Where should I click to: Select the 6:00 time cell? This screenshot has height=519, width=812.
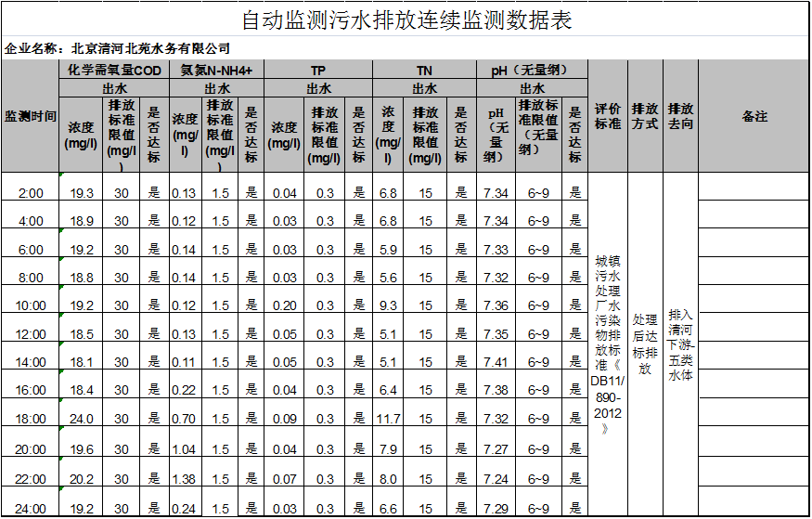tap(31, 243)
